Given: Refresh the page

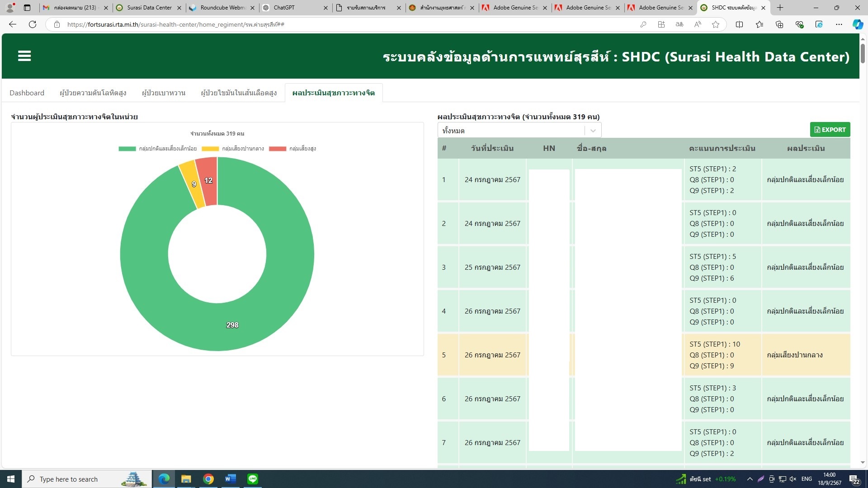Looking at the screenshot, I should point(33,24).
